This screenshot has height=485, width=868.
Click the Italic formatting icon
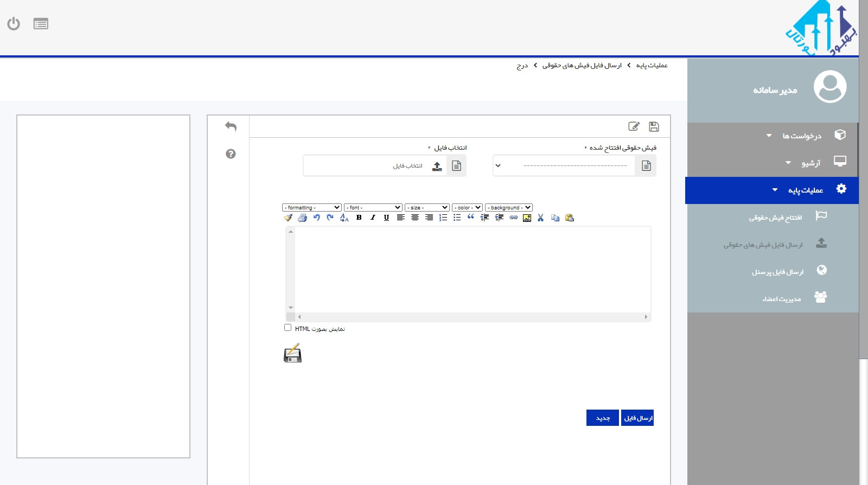[x=373, y=218]
